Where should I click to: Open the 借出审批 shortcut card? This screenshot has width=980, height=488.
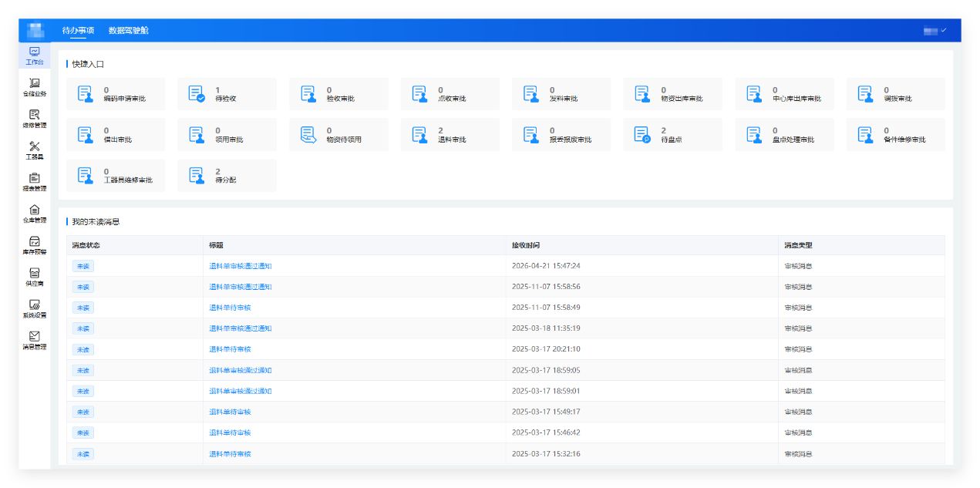coord(116,135)
